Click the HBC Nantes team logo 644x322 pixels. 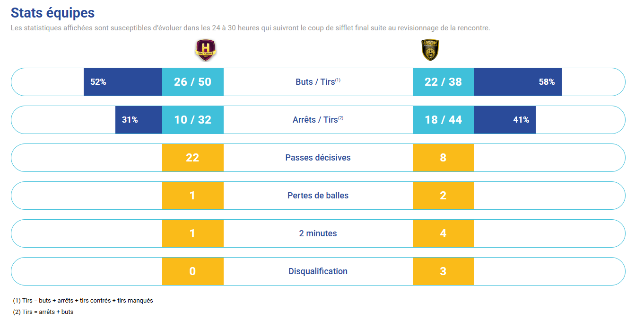(206, 50)
